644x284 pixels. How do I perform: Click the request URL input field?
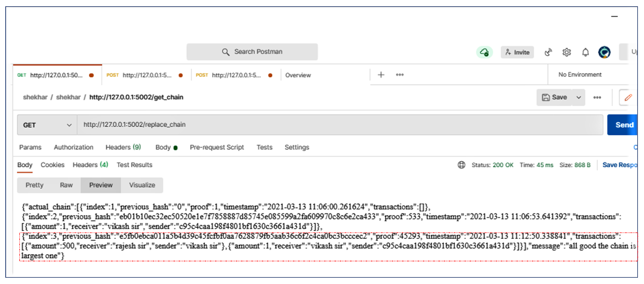pos(340,125)
